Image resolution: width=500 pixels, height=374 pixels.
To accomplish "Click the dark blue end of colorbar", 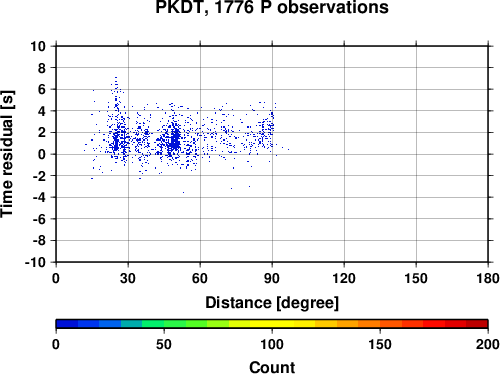I will pos(67,324).
